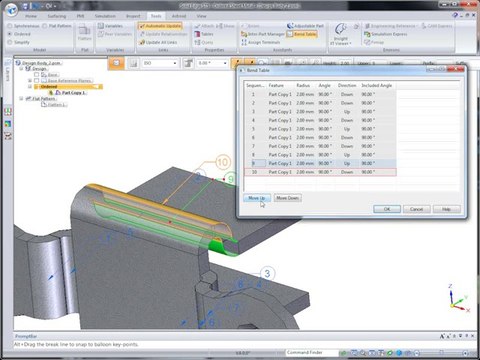Click the Direction column header
Viewport: 480px width, 360px height.
(347, 86)
